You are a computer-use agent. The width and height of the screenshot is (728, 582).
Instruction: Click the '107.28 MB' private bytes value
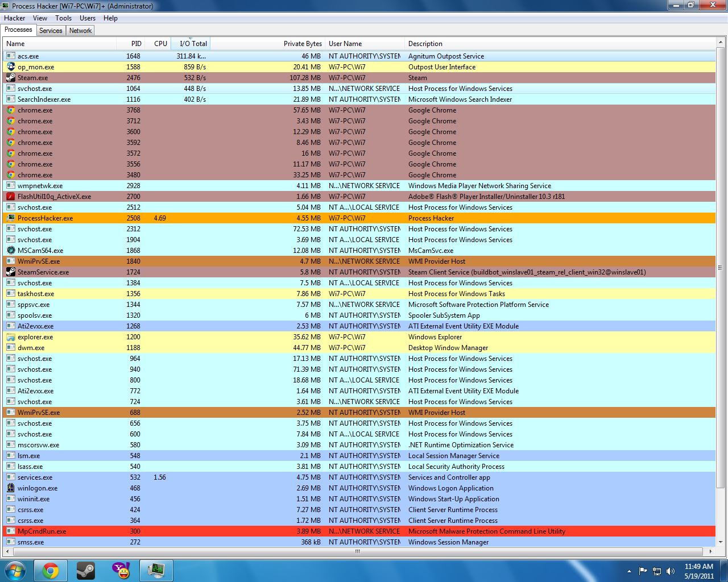(x=305, y=78)
